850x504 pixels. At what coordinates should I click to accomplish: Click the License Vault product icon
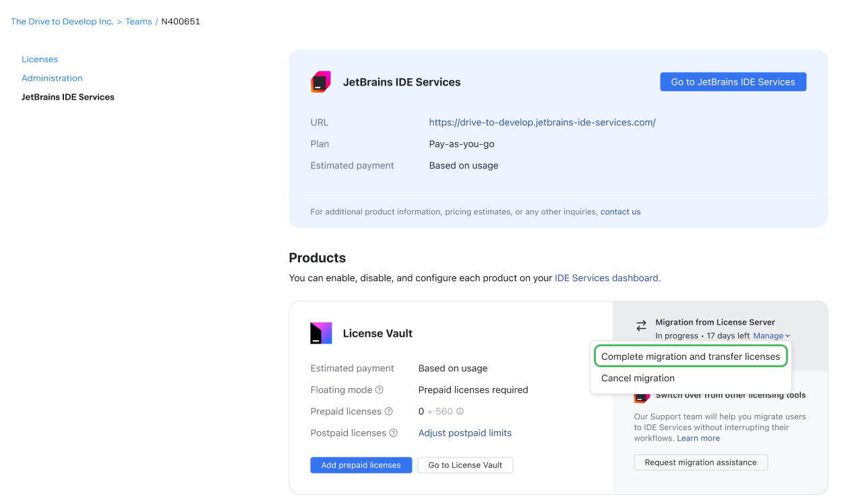coord(321,332)
